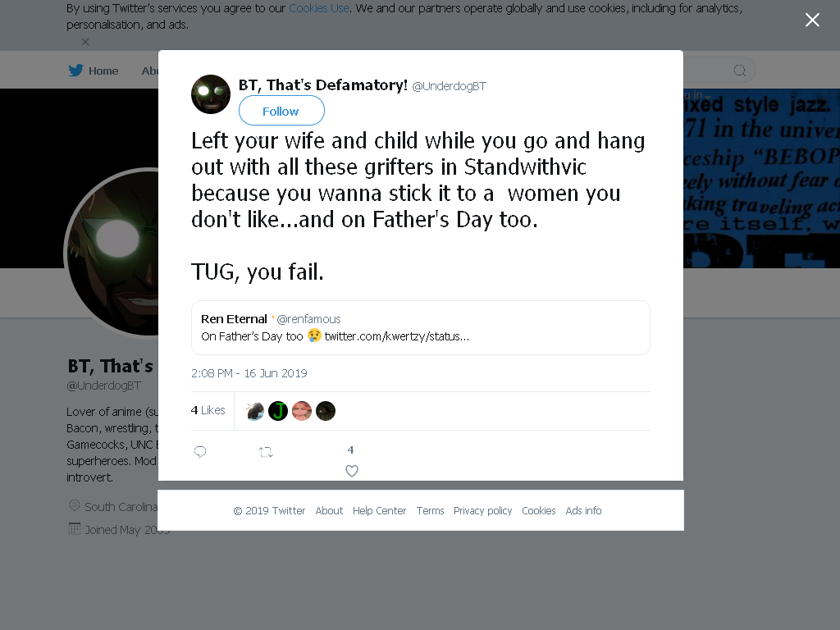The width and height of the screenshot is (840, 630).
Task: Open the Ads info footer link
Action: 583,510
